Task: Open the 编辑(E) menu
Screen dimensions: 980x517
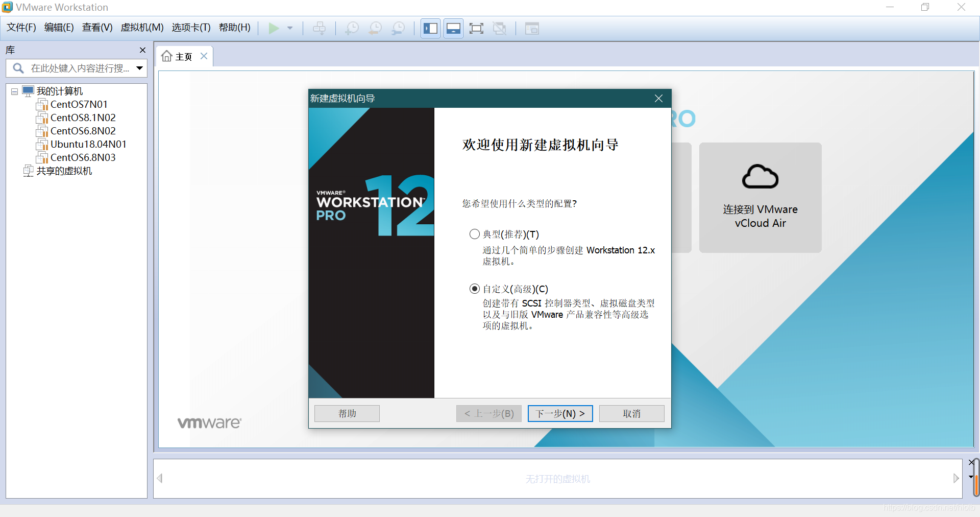Action: [59, 28]
